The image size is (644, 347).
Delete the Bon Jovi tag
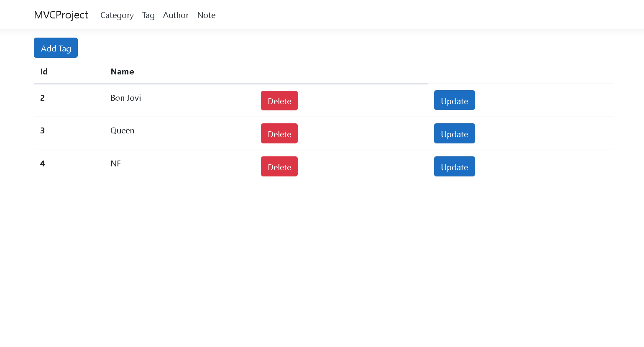click(x=279, y=100)
